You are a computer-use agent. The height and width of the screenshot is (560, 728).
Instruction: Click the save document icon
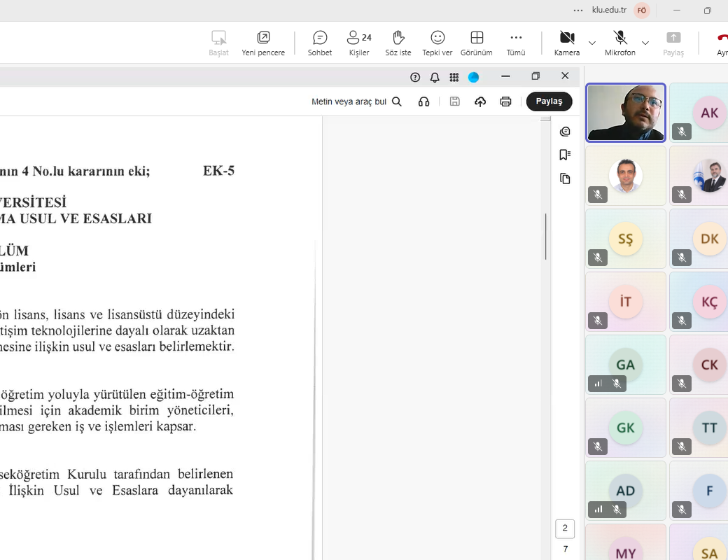(455, 101)
